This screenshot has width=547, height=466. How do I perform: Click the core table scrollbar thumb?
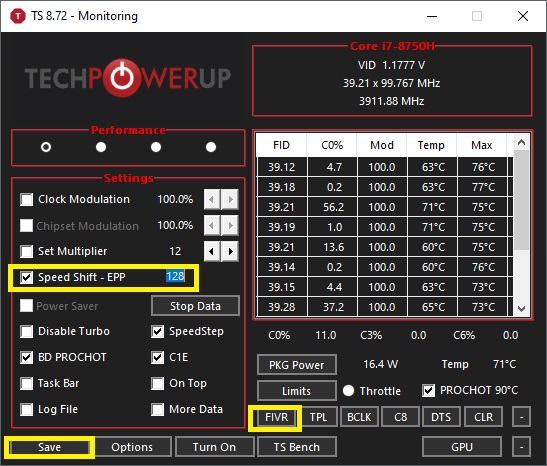click(522, 200)
